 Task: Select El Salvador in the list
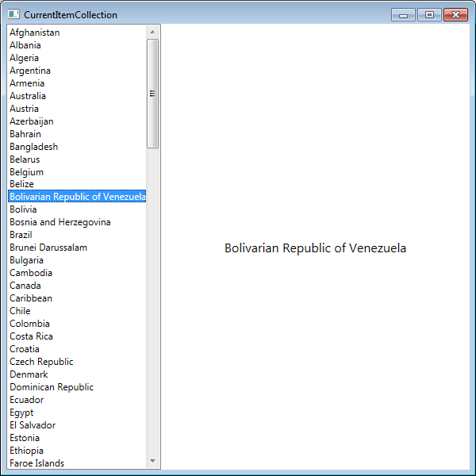77,425
